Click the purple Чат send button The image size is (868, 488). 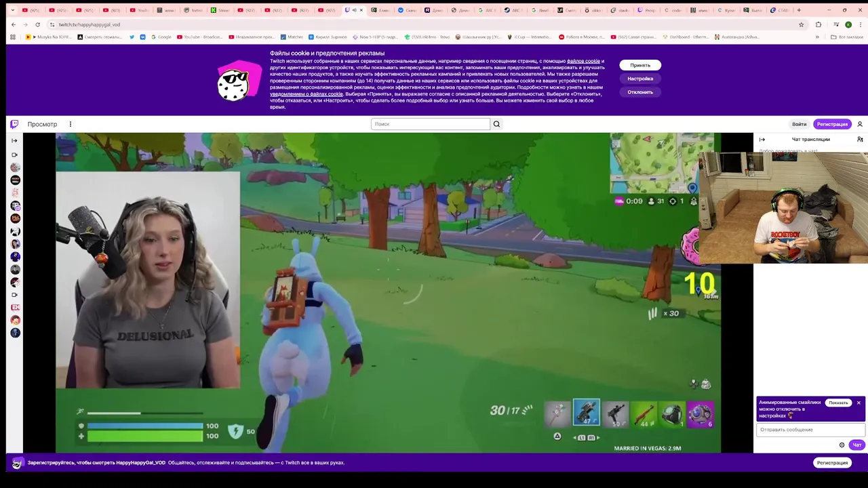coord(857,445)
